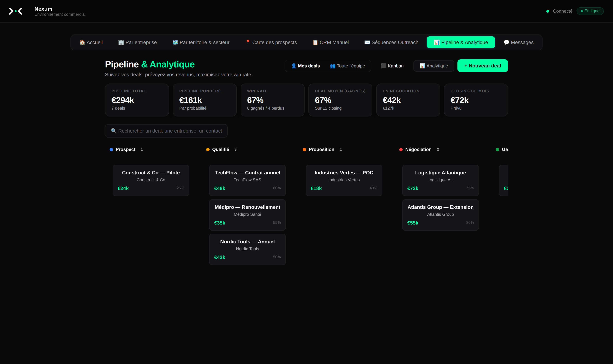Open Construct & Co — Pilote deal
This screenshot has height=364, width=613.
click(151, 180)
